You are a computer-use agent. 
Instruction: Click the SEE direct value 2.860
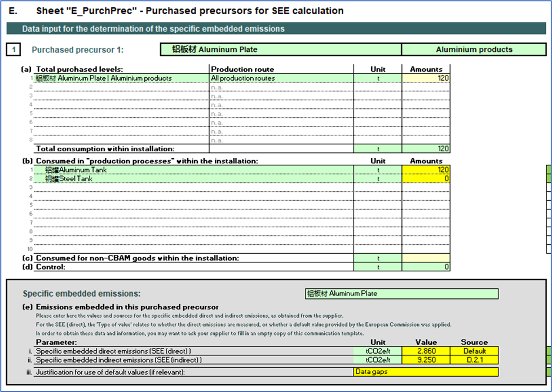click(x=426, y=351)
